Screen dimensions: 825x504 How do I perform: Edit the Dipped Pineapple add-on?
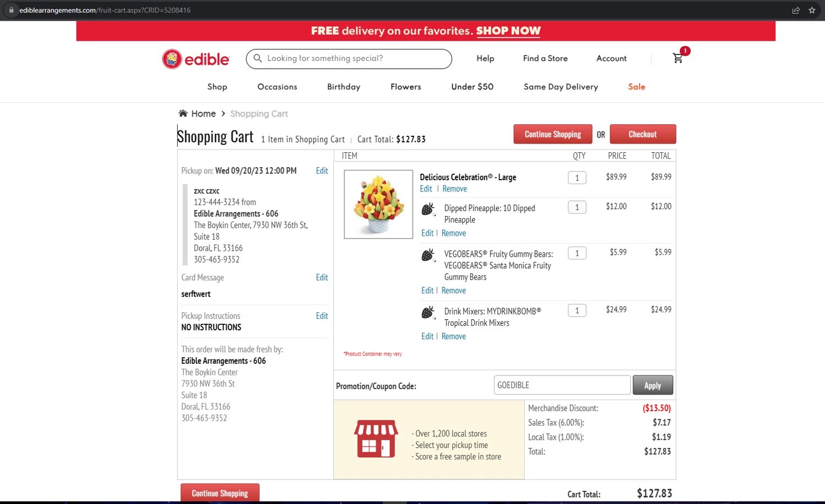[427, 233]
